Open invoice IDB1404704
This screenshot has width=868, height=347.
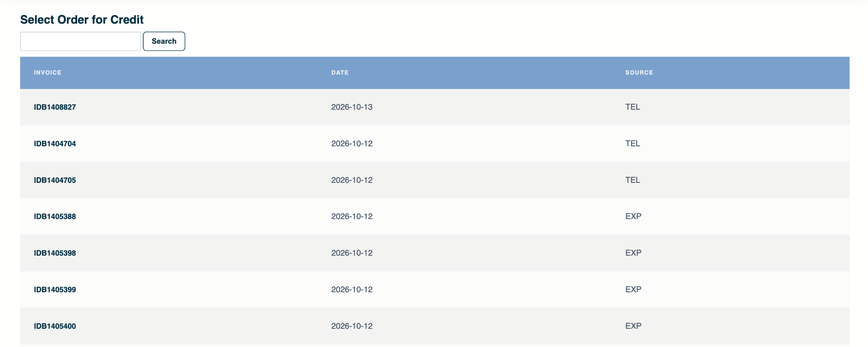55,143
